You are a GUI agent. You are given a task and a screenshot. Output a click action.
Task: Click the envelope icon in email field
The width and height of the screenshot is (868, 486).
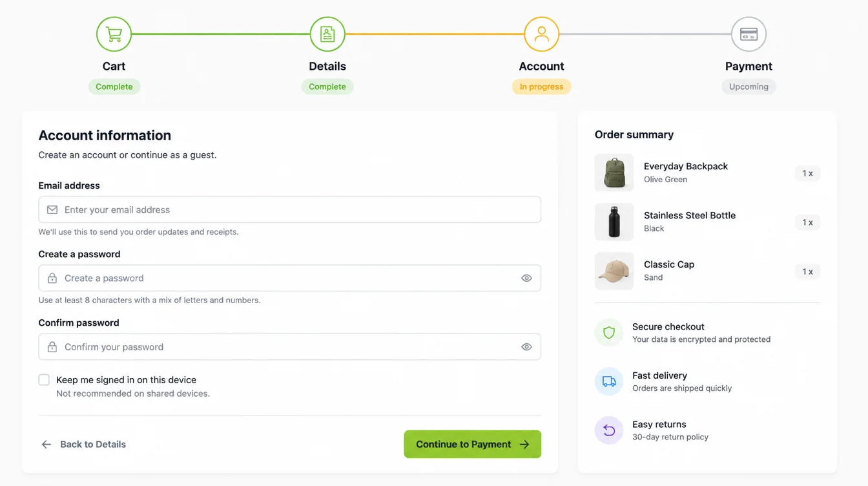[x=52, y=210]
